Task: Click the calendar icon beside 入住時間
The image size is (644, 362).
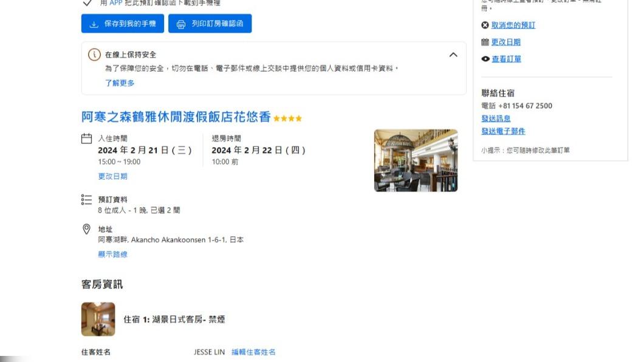Action: tap(86, 138)
